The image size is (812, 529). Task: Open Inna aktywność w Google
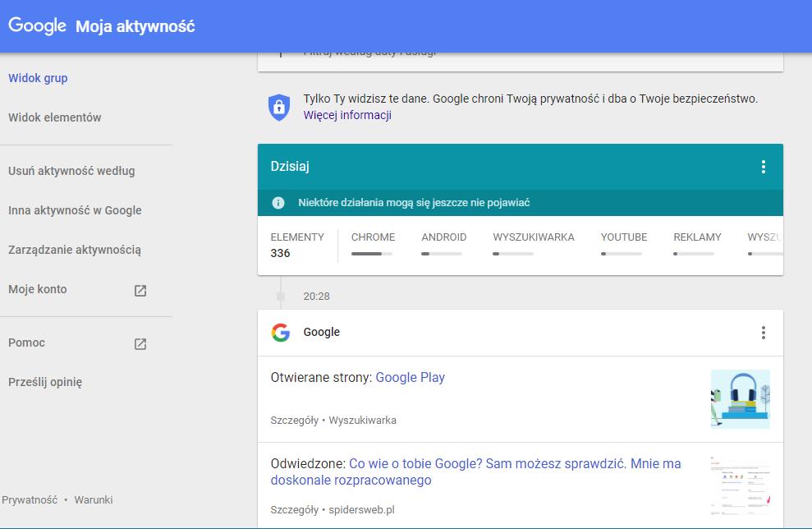[x=75, y=210]
